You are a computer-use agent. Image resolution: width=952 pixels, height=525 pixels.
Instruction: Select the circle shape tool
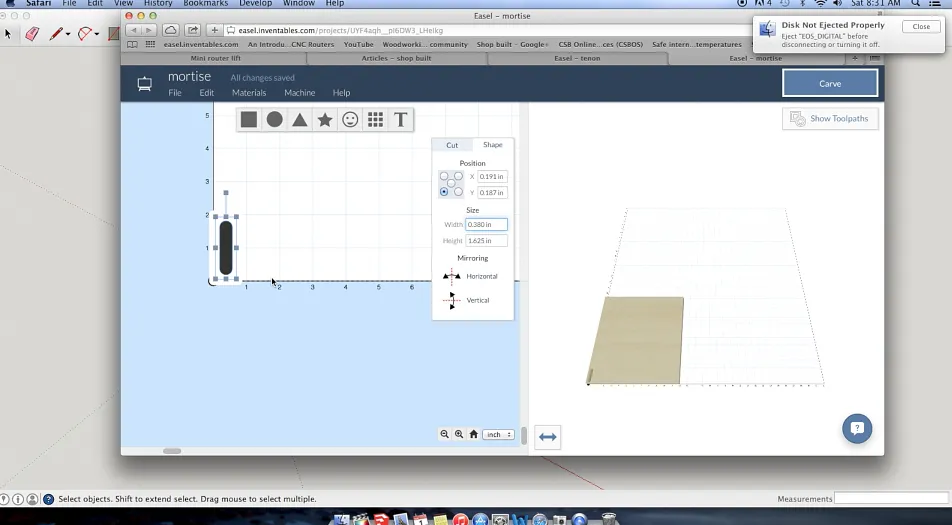click(274, 120)
